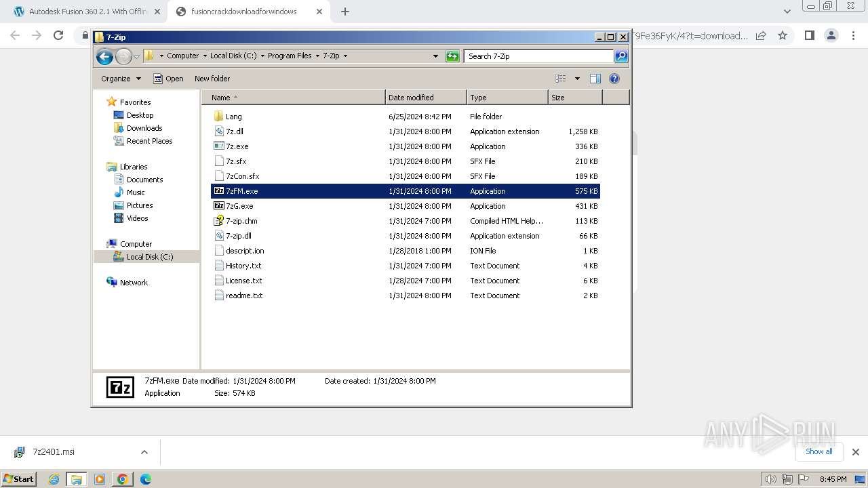Image resolution: width=868 pixels, height=488 pixels.
Task: Bookmark this page with star icon
Action: point(783,35)
